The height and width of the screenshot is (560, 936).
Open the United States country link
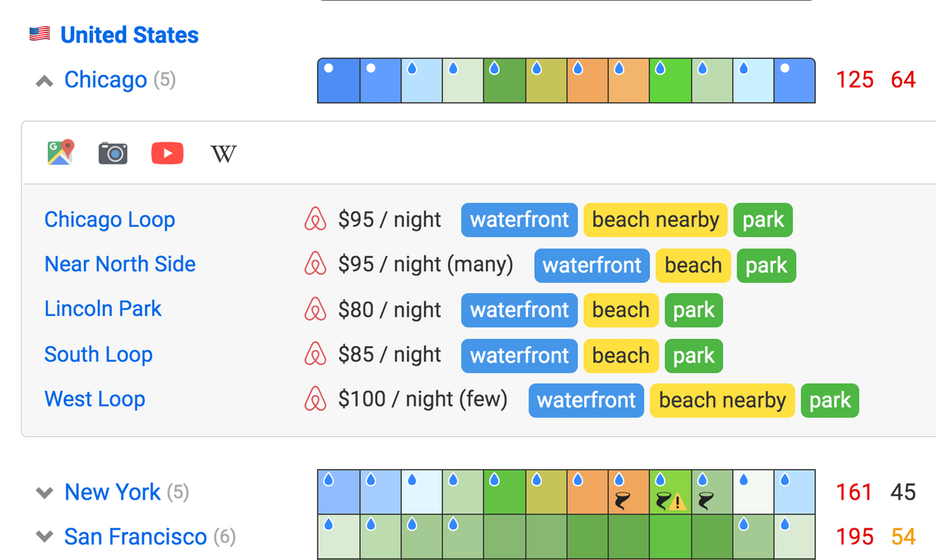129,35
